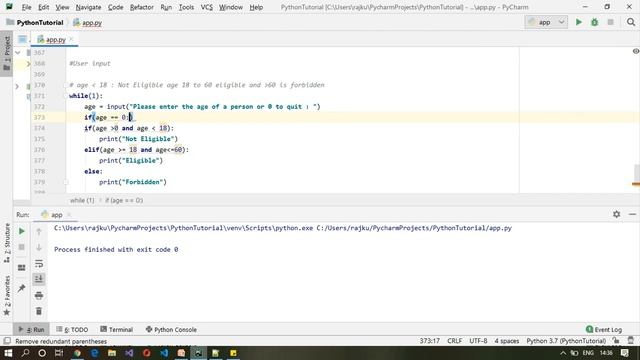
Task: Change CRLF line separator in status bar
Action: click(x=454, y=341)
